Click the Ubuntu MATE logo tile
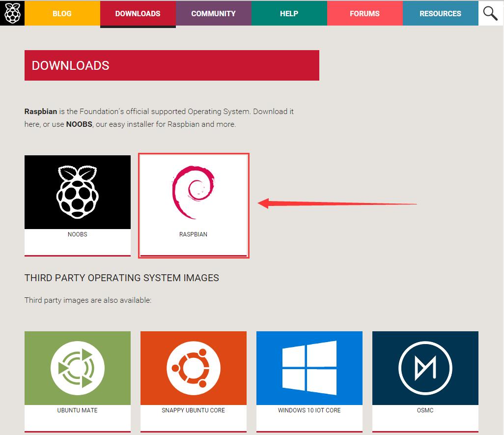Viewport: 504px width, 435px height. [78, 368]
